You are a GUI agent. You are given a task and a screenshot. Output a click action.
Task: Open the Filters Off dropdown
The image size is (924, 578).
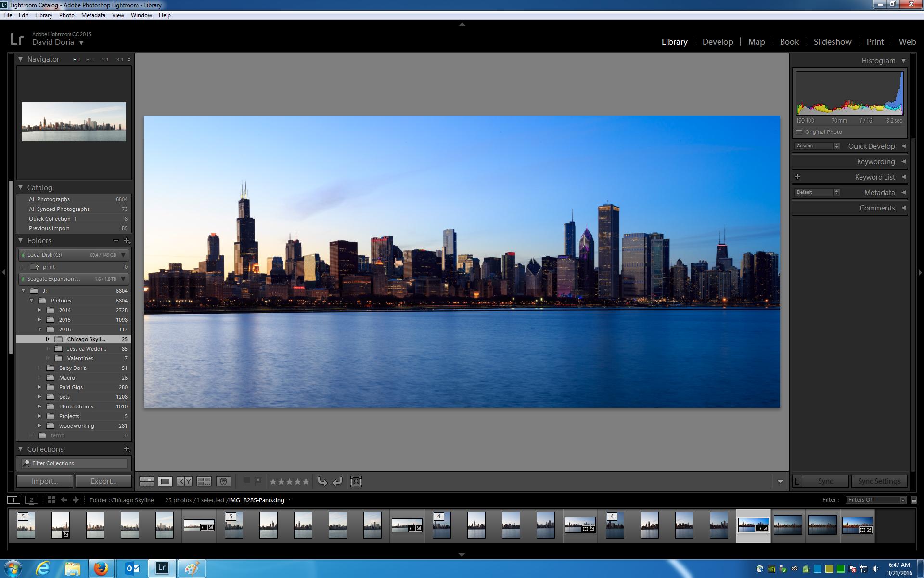(x=876, y=500)
